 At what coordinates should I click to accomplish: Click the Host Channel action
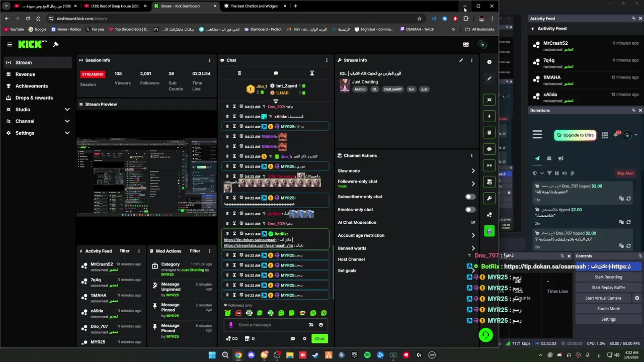click(351, 259)
